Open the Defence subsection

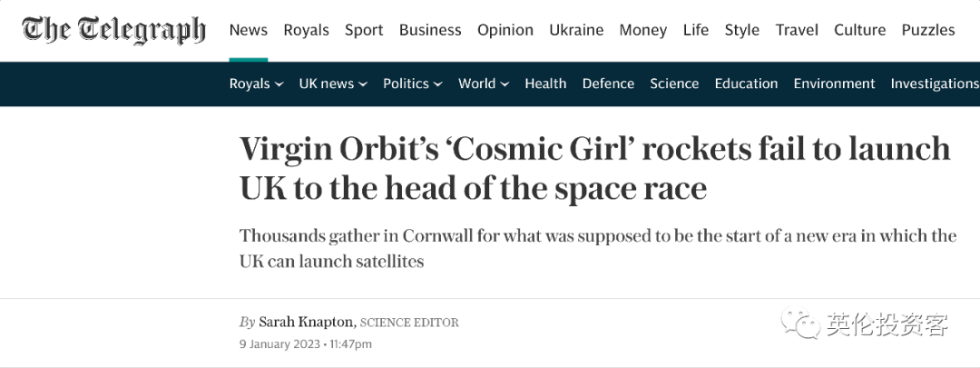(608, 84)
